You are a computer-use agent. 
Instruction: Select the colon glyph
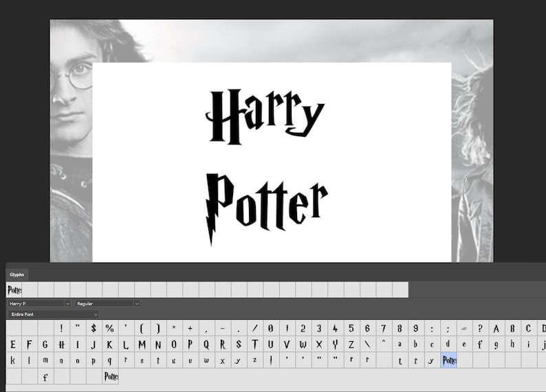[432, 328]
